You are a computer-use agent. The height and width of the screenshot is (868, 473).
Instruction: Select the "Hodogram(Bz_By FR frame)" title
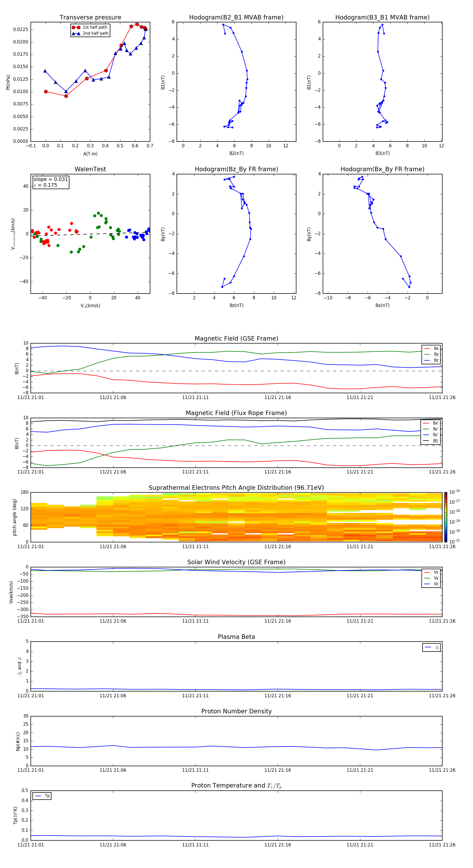pos(236,169)
